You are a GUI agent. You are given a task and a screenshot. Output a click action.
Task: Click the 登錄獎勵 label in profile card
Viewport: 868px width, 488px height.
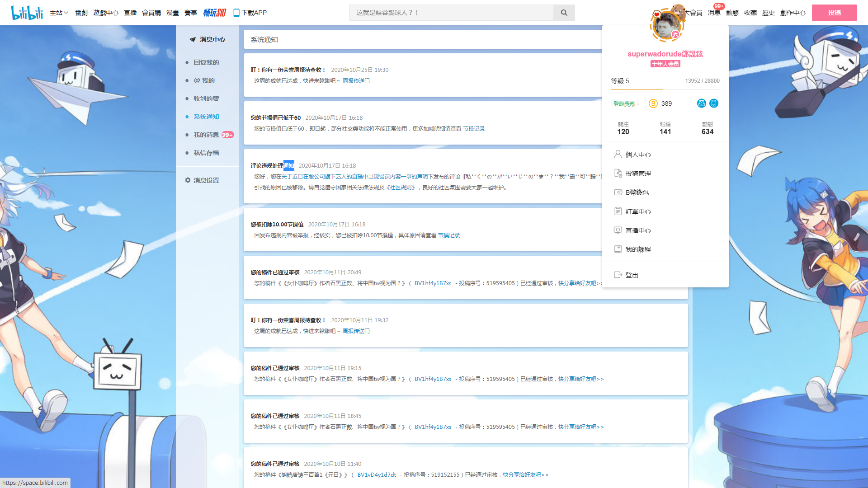click(624, 104)
